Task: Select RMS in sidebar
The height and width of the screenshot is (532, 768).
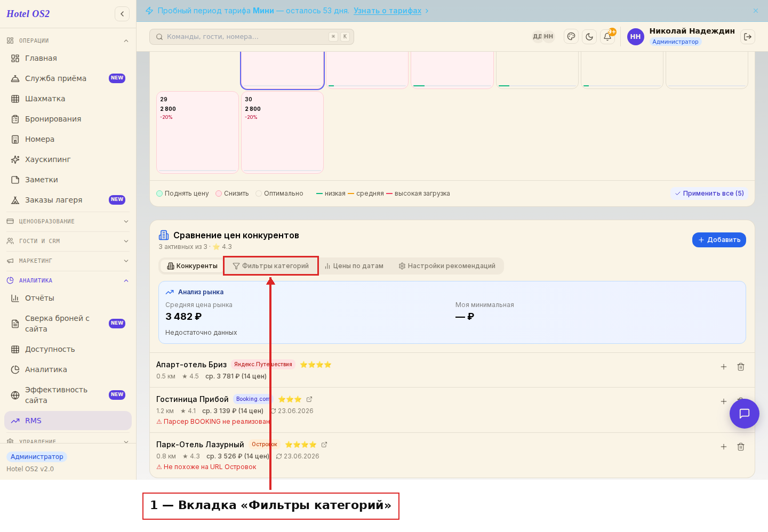Action: click(68, 421)
